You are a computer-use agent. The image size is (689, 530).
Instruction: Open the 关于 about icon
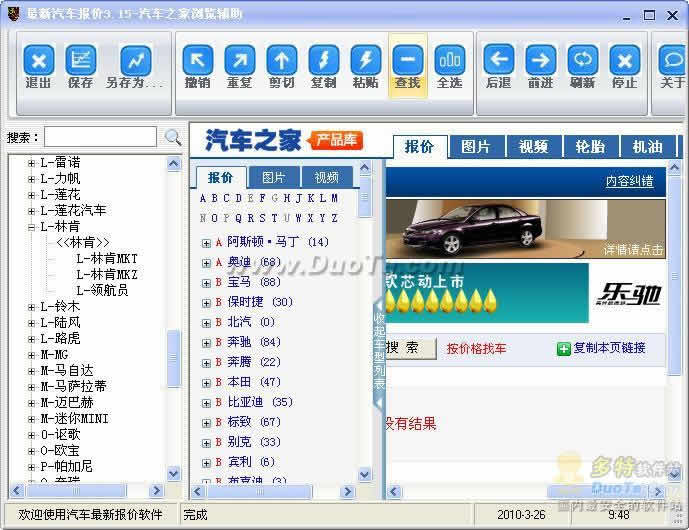(x=672, y=60)
